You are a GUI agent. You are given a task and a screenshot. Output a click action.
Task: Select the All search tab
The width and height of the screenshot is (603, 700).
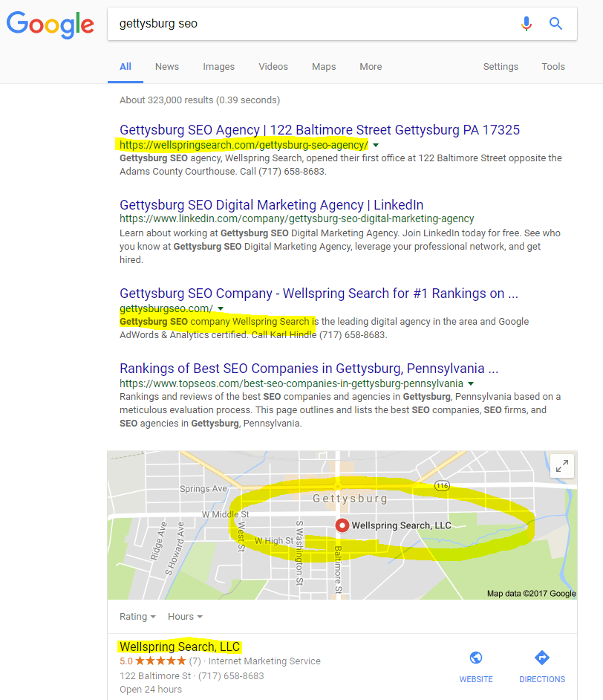point(126,67)
